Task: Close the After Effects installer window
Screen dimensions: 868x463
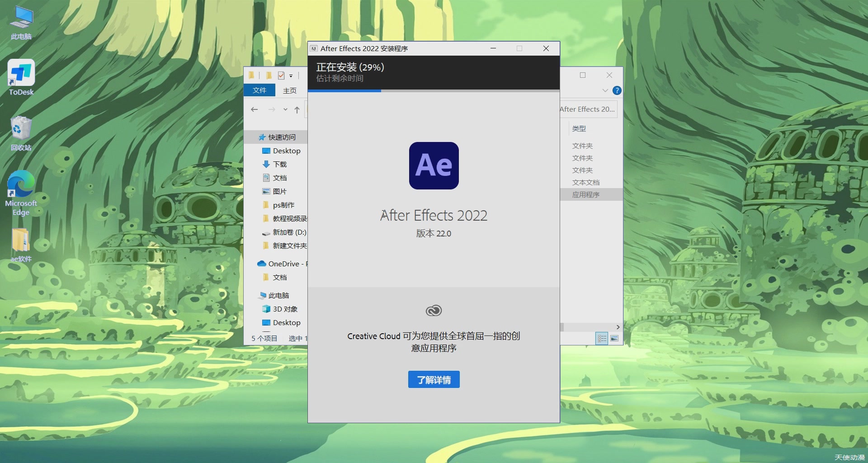Action: [x=546, y=48]
